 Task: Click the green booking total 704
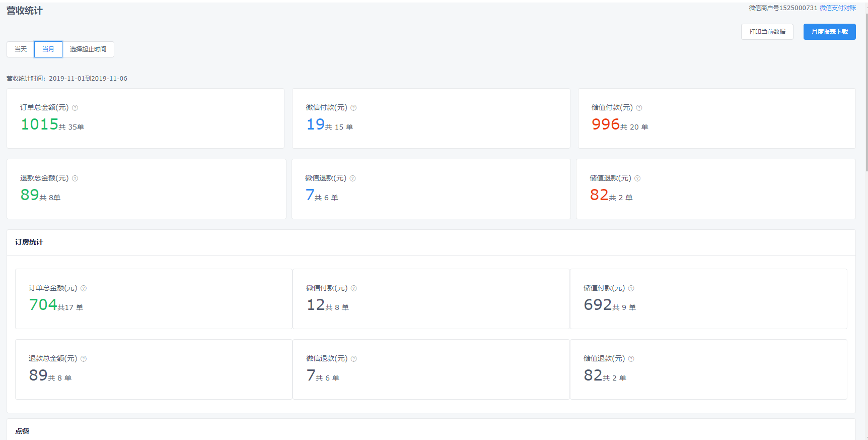pyautogui.click(x=43, y=304)
